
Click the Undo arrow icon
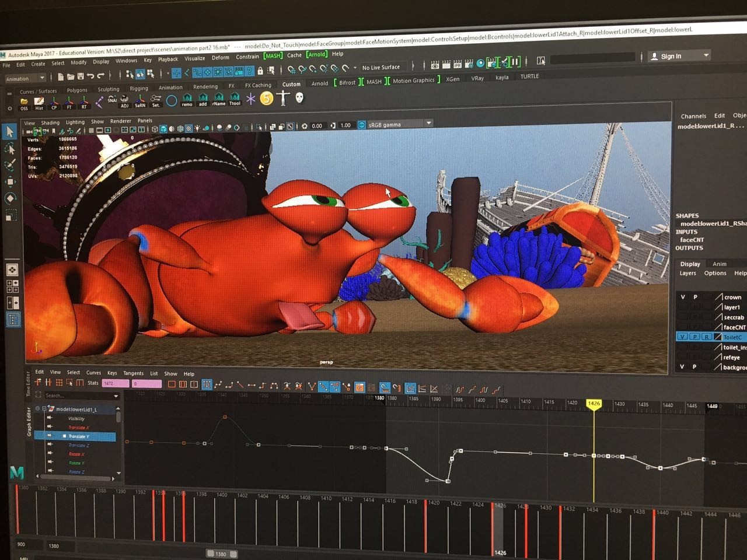click(x=90, y=76)
